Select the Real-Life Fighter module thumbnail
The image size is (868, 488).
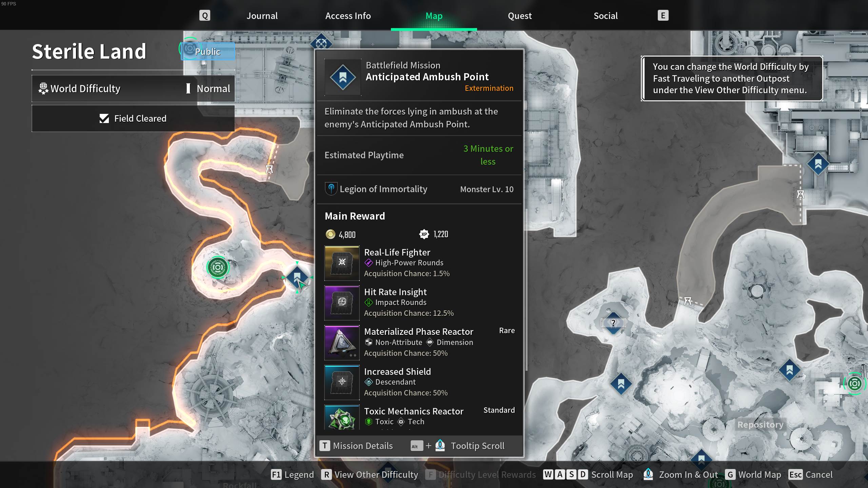[342, 263]
